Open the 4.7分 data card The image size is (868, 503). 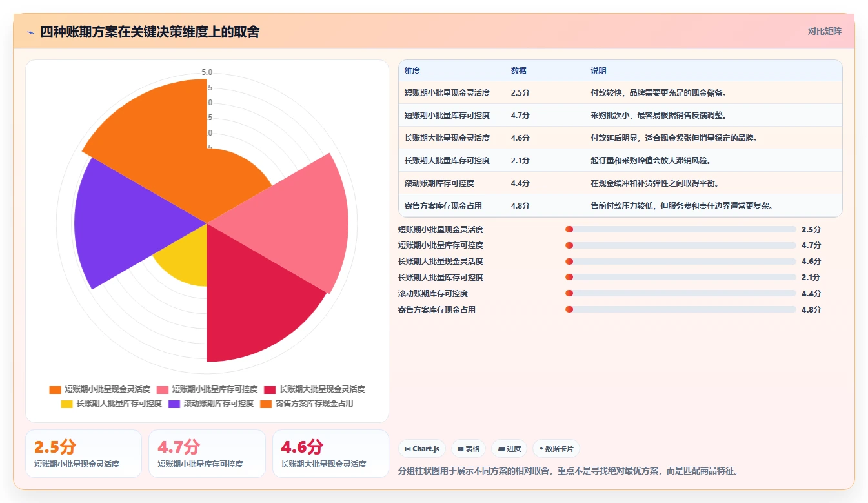[207, 454]
